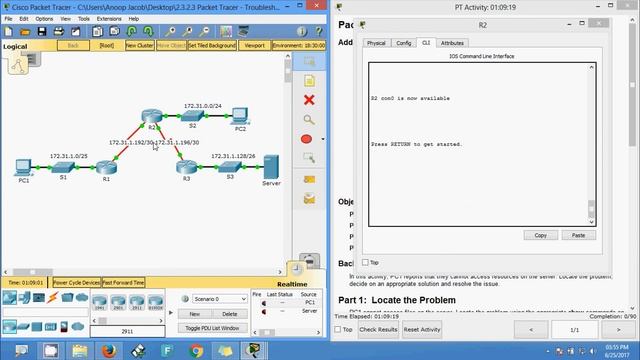Click right arrow of device model list scrollbar
640x360 pixels.
[x=160, y=321]
